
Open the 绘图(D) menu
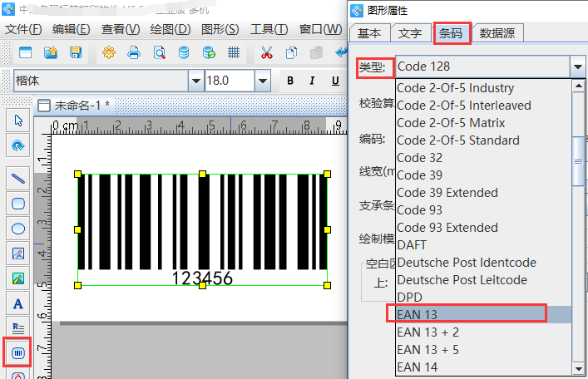[170, 29]
